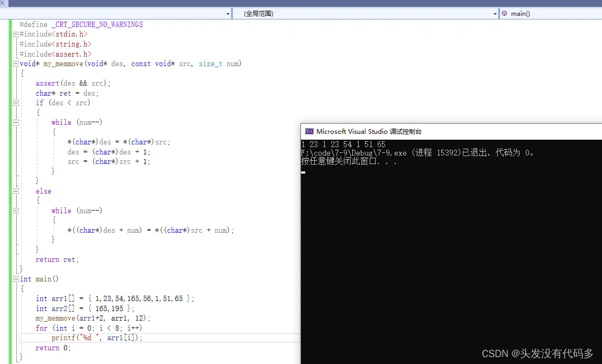Click the char* ret = des; line
The width and height of the screenshot is (602, 364).
67,93
